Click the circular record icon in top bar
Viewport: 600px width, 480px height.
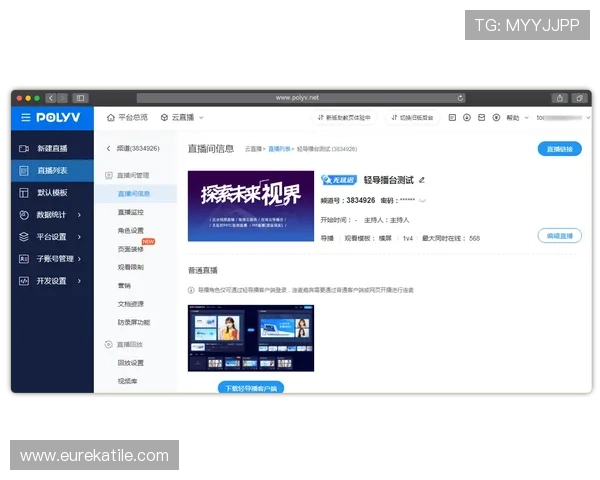click(x=496, y=118)
